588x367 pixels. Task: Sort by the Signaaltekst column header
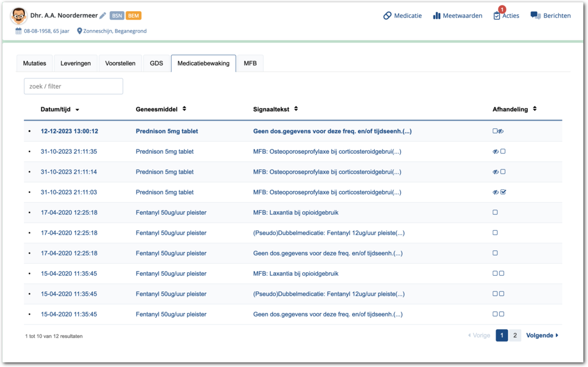(x=275, y=109)
